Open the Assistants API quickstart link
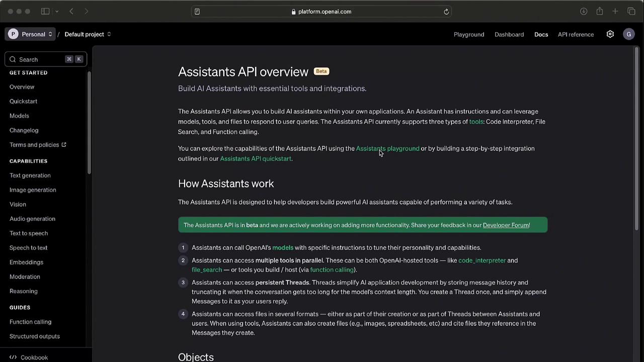 (x=256, y=159)
